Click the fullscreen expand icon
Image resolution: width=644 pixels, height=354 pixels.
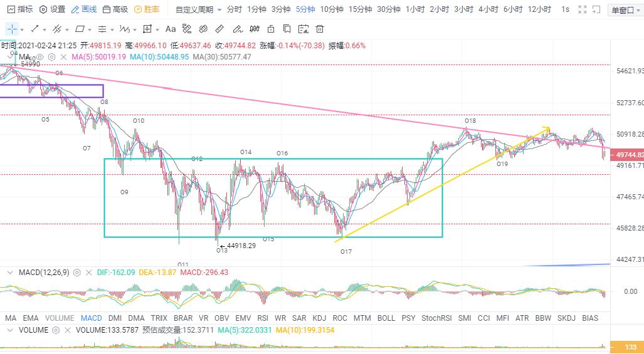tap(583, 9)
